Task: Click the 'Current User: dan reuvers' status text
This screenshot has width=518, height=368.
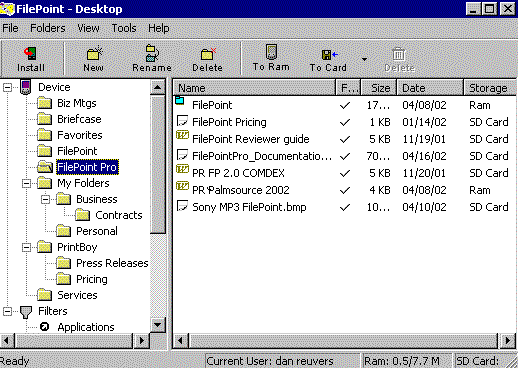Action: tap(270, 361)
